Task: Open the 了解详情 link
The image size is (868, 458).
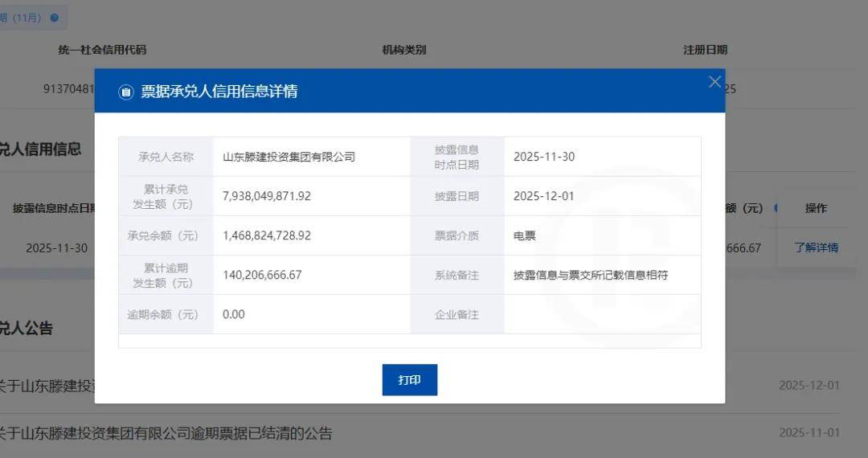Action: [x=816, y=247]
